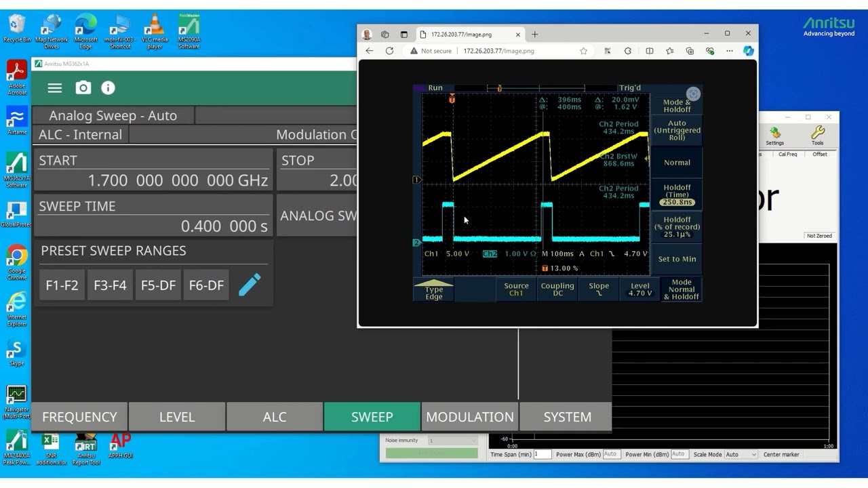Open Edge extensions puzzle icon
Image resolution: width=868 pixels, height=488 pixels.
pyautogui.click(x=628, y=51)
